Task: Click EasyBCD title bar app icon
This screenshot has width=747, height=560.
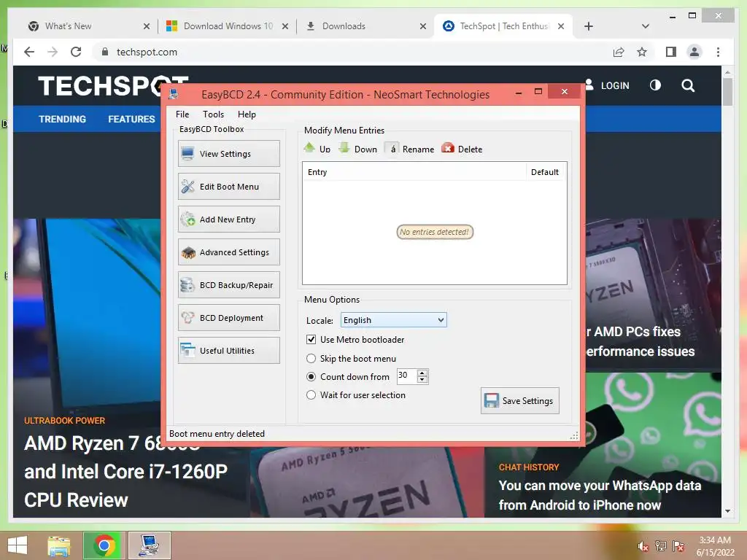Action: (x=174, y=94)
